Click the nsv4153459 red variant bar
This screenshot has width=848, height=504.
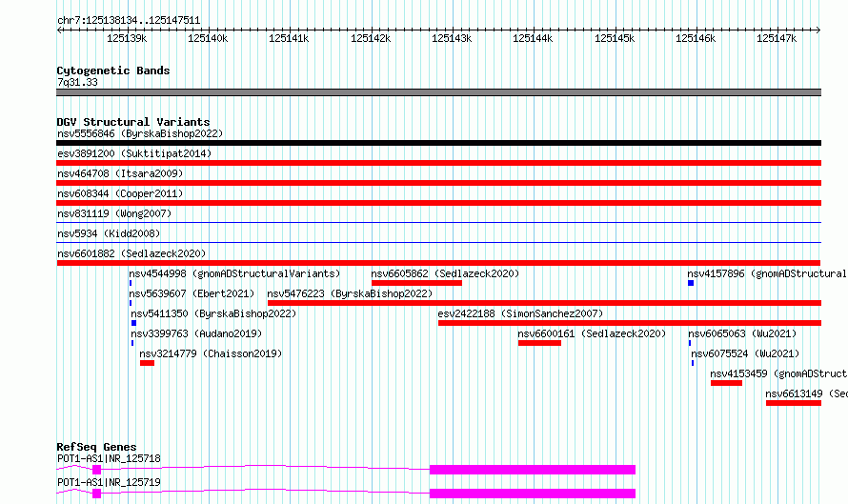[x=726, y=383]
